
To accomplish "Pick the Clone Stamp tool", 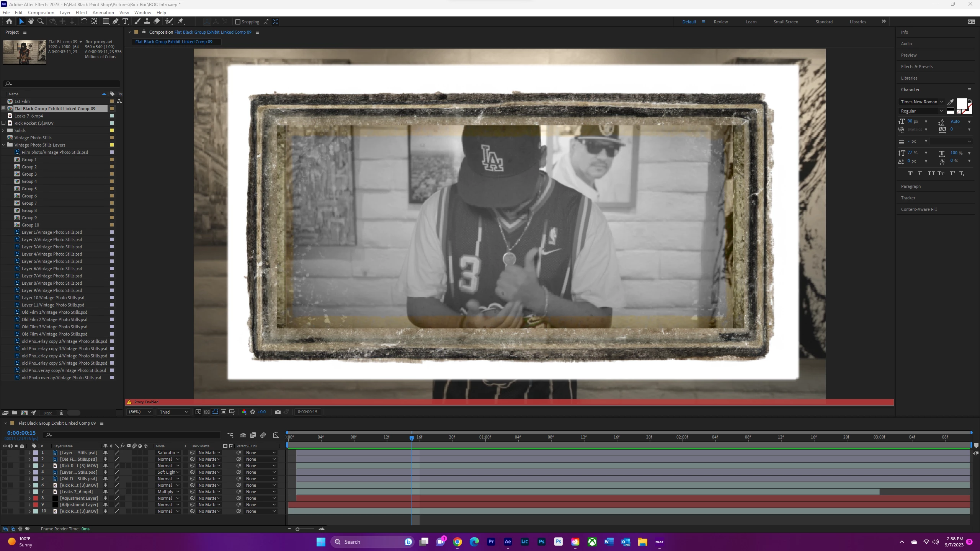I will [x=147, y=22].
